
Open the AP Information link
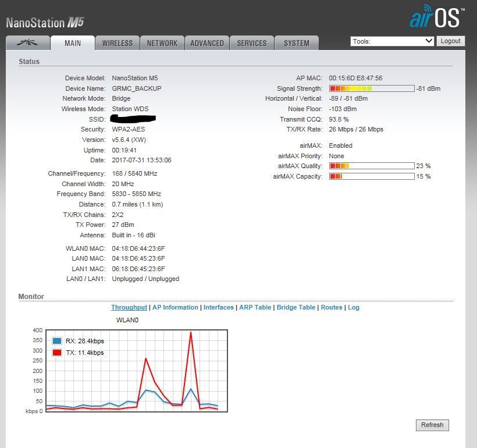pyautogui.click(x=175, y=307)
